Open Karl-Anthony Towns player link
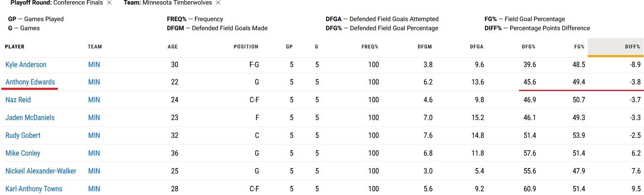The width and height of the screenshot is (644, 195). (x=34, y=189)
